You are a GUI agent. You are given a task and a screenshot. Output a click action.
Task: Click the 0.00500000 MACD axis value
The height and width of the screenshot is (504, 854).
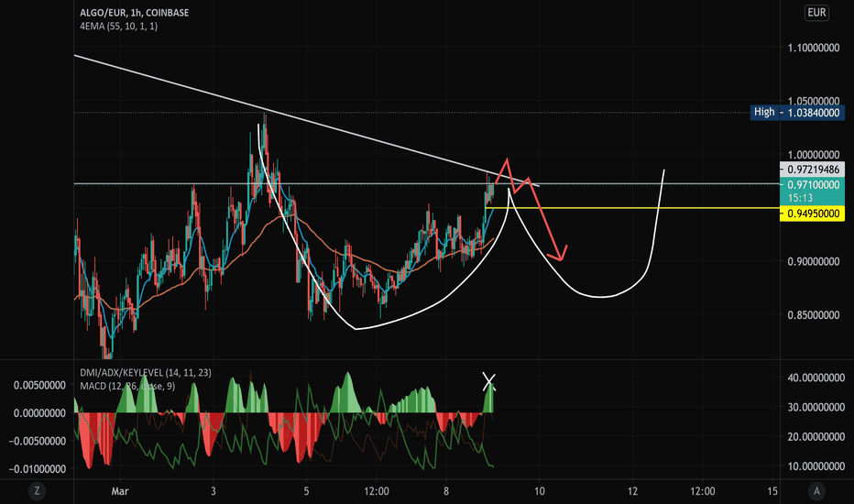point(39,385)
